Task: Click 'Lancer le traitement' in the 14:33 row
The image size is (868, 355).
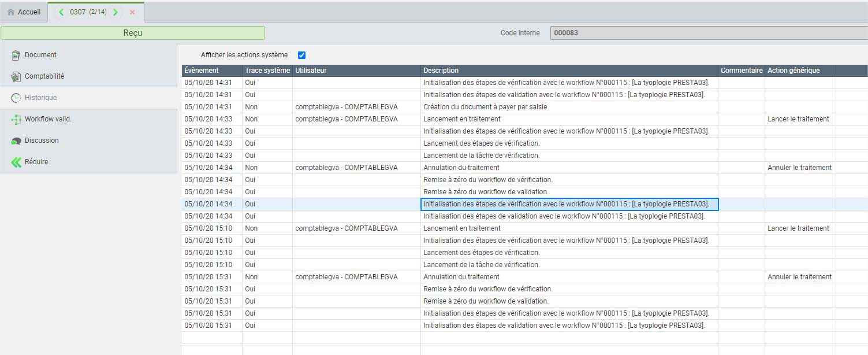Action: 798,119
